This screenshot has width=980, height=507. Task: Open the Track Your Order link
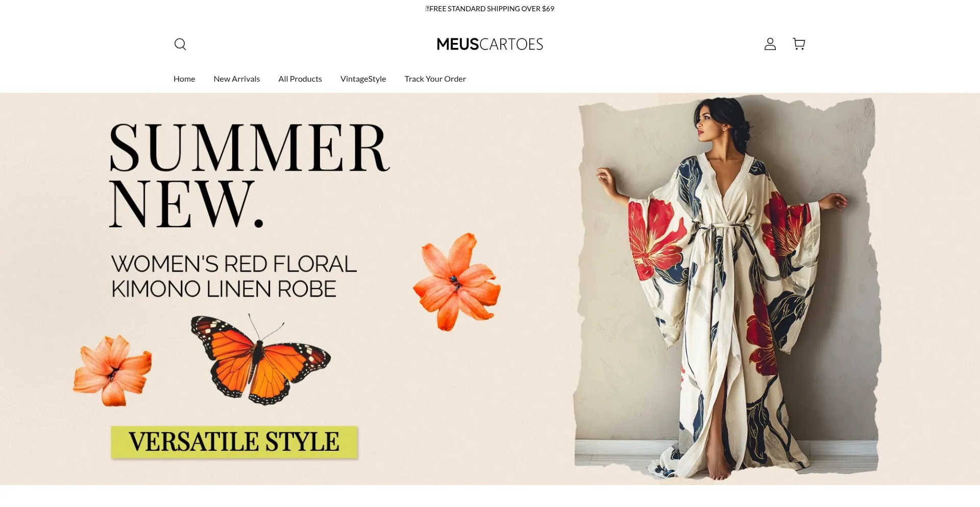[435, 79]
